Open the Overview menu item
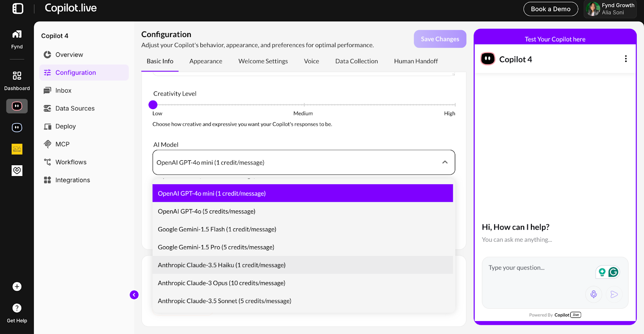 click(84, 54)
